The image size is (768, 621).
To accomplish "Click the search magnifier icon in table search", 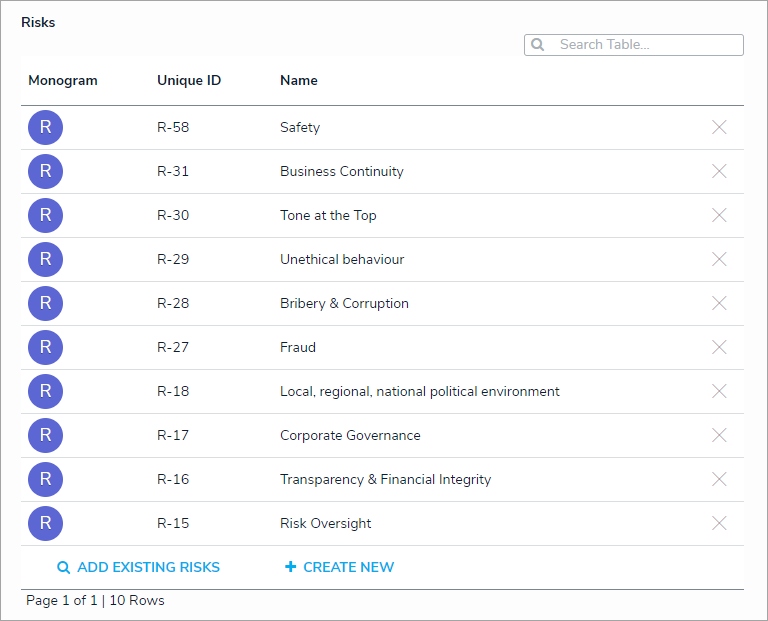I will pos(538,45).
